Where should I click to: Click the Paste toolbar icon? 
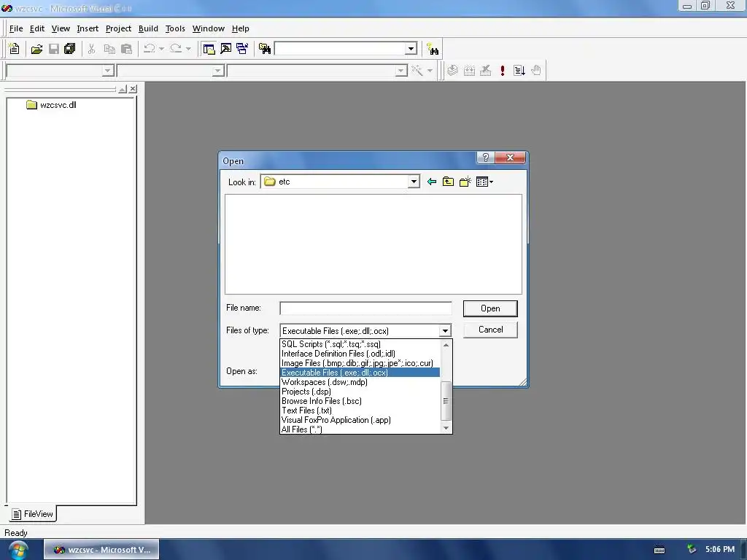[127, 49]
